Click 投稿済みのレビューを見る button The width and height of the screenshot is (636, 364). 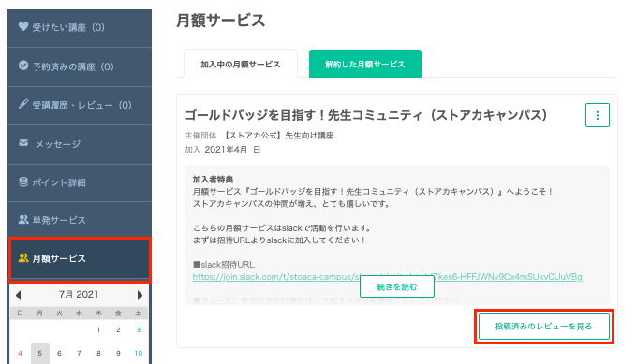544,327
